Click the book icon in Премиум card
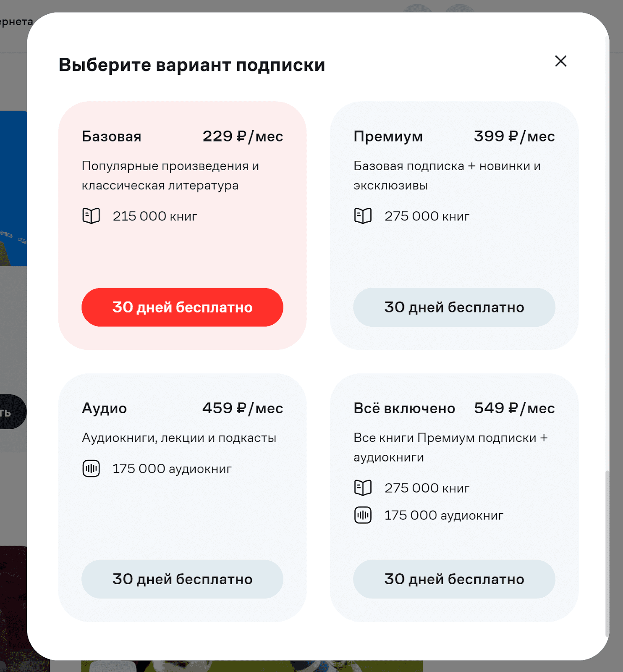 pos(363,216)
